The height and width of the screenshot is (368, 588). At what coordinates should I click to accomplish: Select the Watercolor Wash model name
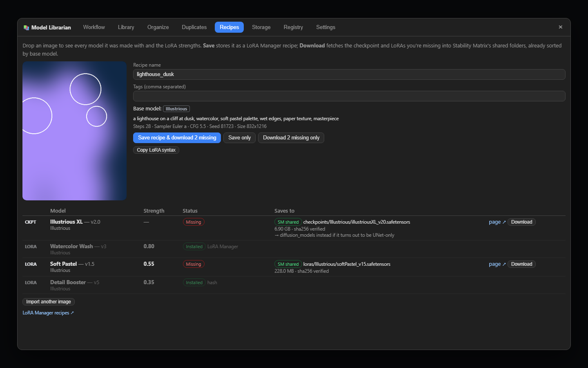coord(71,246)
